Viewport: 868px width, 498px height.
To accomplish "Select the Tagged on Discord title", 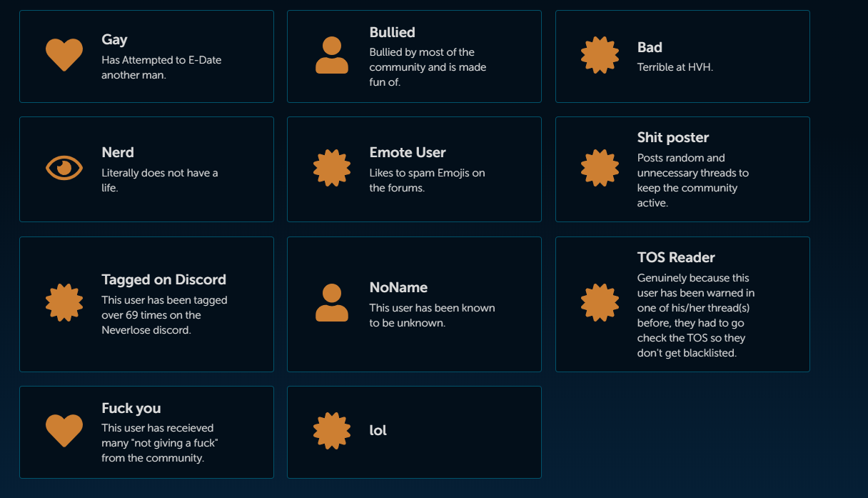I will [163, 279].
